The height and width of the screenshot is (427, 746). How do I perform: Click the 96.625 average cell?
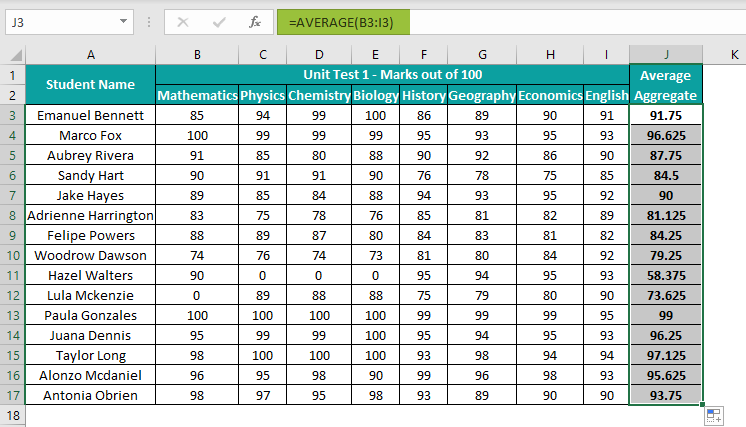tap(666, 136)
